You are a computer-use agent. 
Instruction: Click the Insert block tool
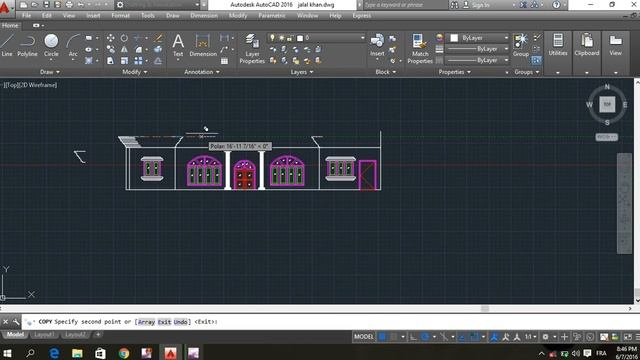(377, 45)
